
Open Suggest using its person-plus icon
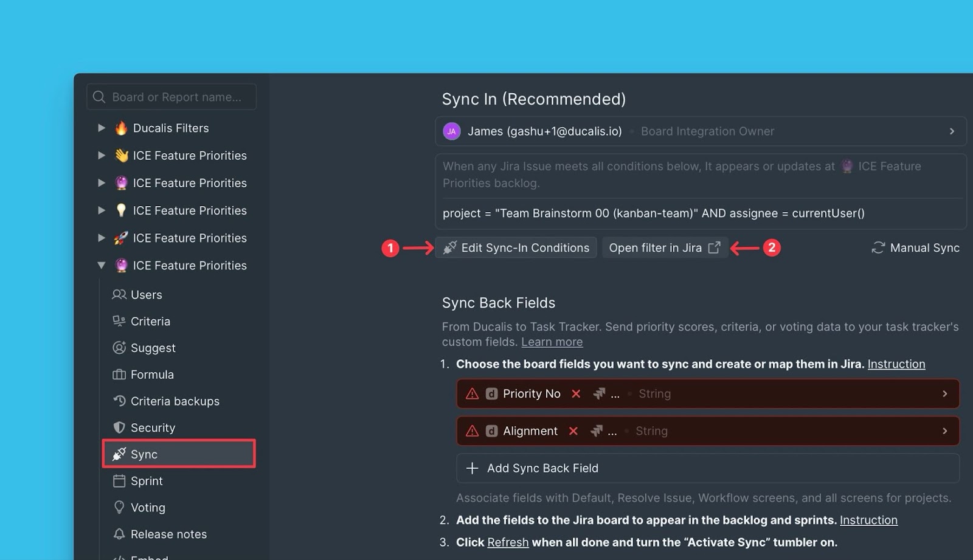(x=119, y=348)
